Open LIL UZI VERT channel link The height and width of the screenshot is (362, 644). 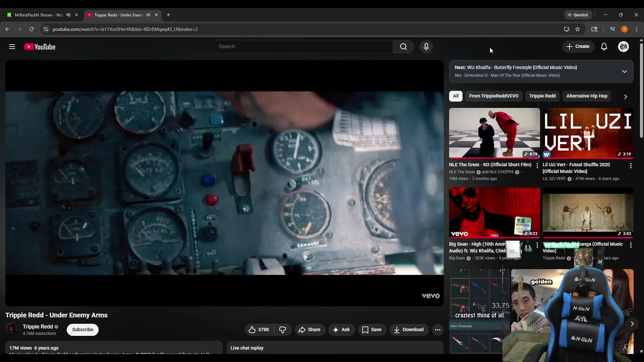tap(554, 178)
